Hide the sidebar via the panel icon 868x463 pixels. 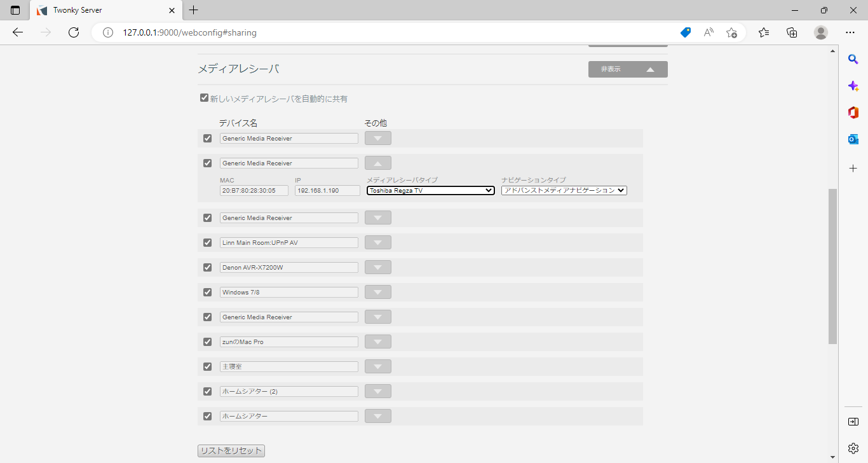(x=853, y=422)
